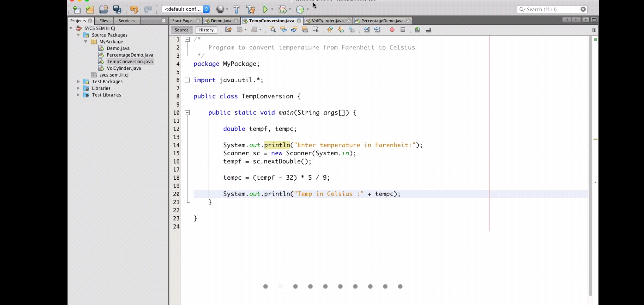644x305 pixels.
Task: Open the Services panel tab
Action: (x=126, y=21)
